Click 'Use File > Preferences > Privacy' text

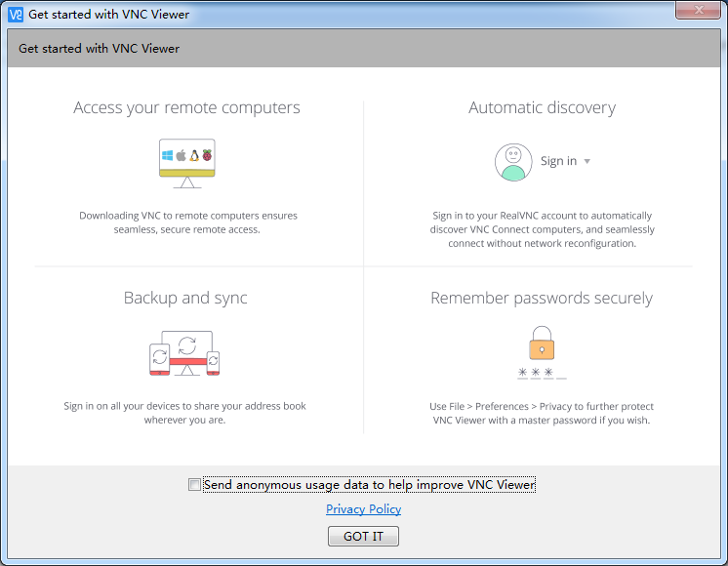coord(502,406)
